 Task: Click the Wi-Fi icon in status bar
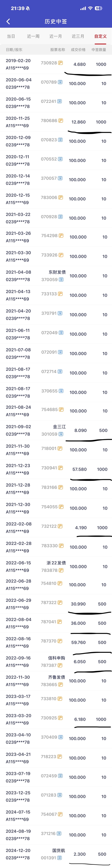(90, 8)
